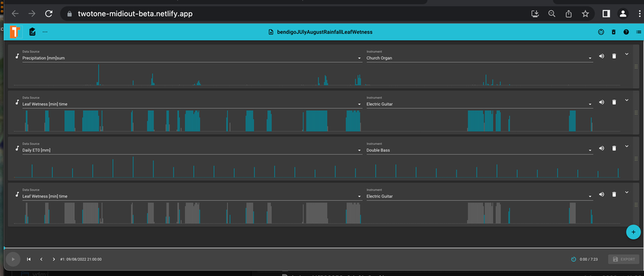Open the project notes clipboard icon

point(32,32)
